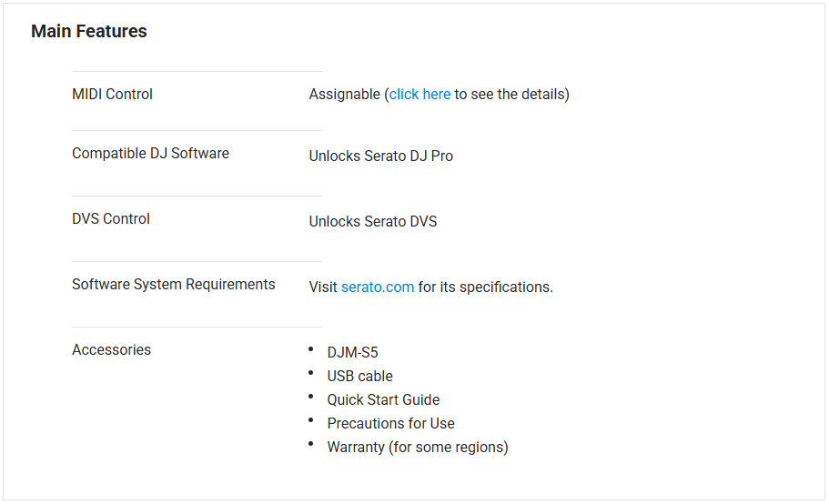Click the USB cable list item

point(359,377)
